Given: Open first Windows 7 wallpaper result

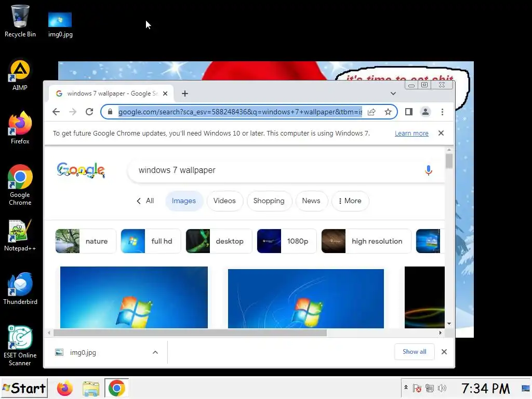Looking at the screenshot, I should pyautogui.click(x=134, y=297).
